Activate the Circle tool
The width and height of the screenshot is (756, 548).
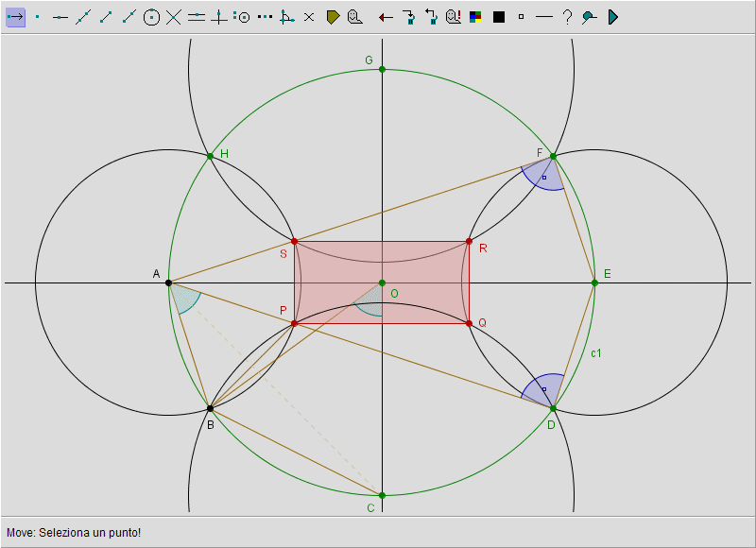pyautogui.click(x=151, y=17)
